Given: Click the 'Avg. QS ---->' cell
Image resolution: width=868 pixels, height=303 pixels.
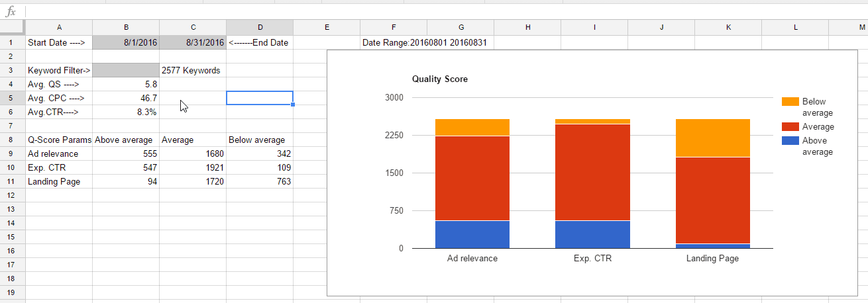Looking at the screenshot, I should point(59,84).
